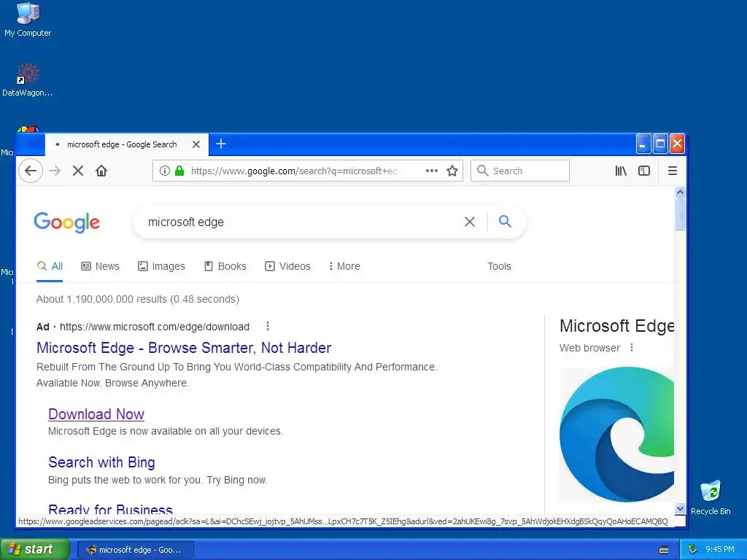
Task: Switch to News results
Action: tap(100, 266)
